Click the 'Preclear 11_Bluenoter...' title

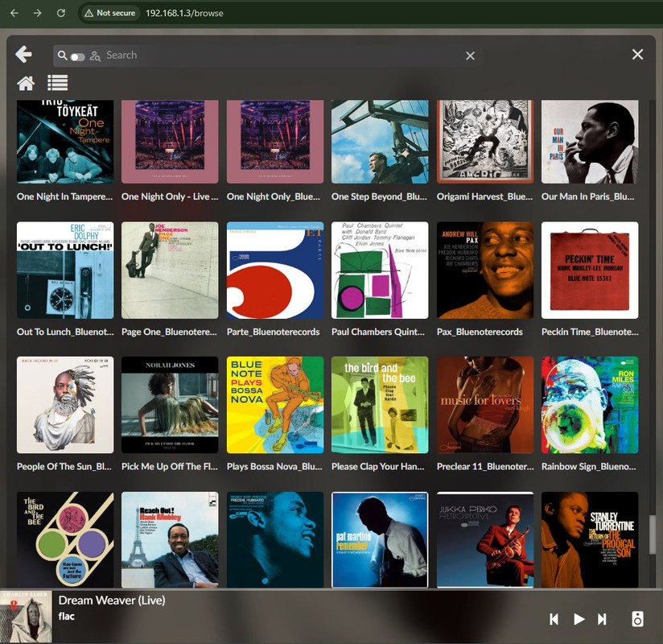pyautogui.click(x=485, y=466)
